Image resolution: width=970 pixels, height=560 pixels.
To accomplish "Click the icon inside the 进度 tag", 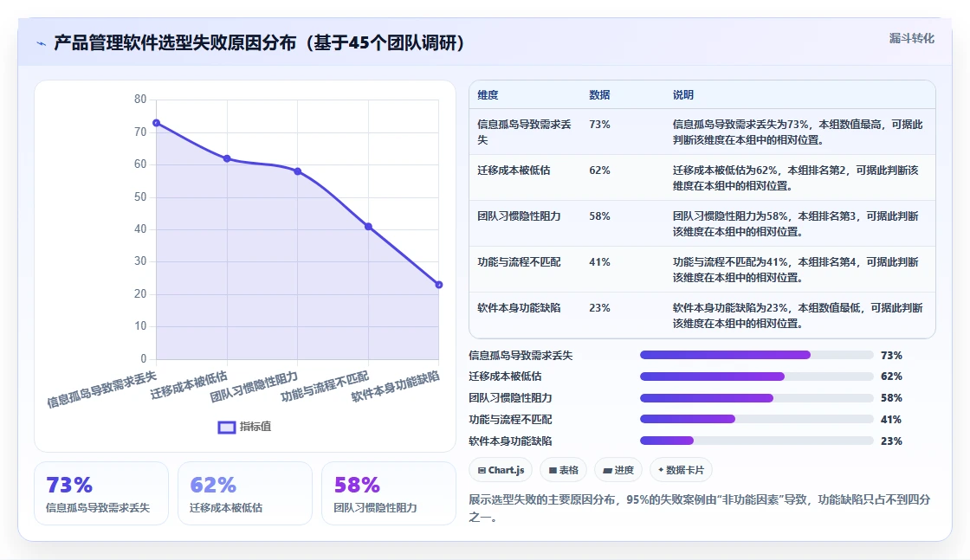I will tap(607, 470).
